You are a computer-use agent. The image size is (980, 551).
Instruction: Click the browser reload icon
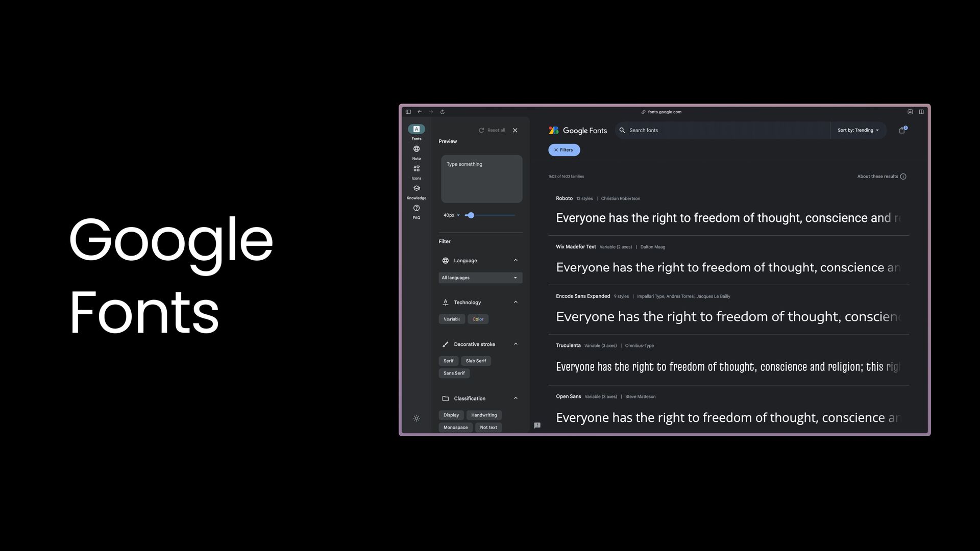pyautogui.click(x=443, y=112)
